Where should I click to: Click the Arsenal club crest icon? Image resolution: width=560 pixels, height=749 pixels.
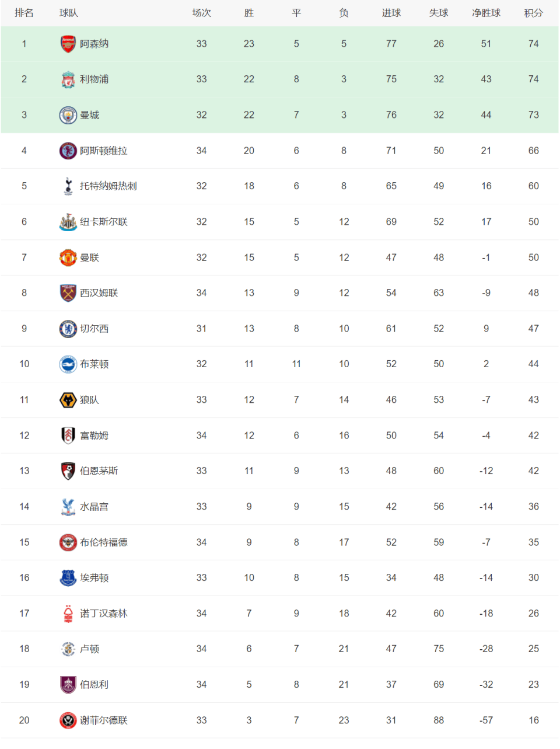(68, 44)
